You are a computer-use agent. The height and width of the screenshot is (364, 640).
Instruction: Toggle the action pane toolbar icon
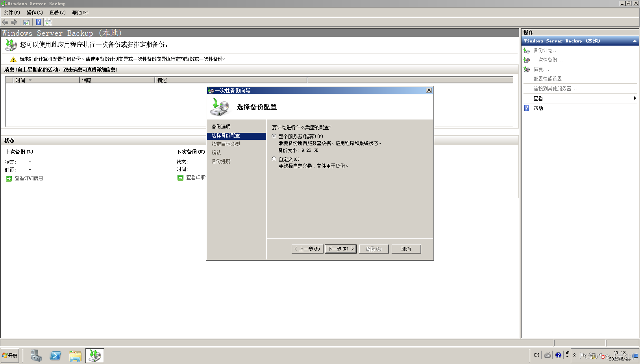click(x=48, y=22)
